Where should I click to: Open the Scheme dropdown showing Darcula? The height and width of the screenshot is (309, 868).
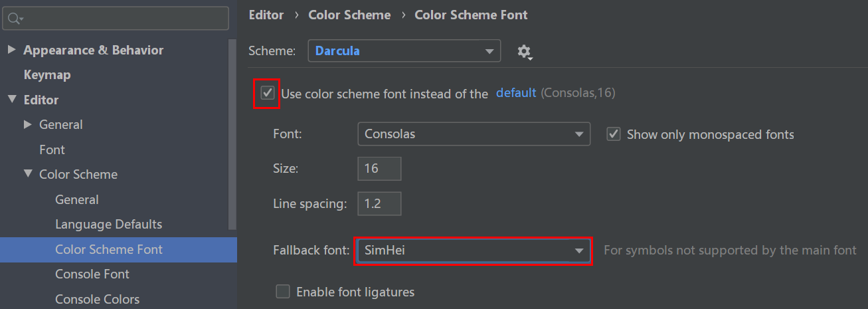click(x=404, y=51)
